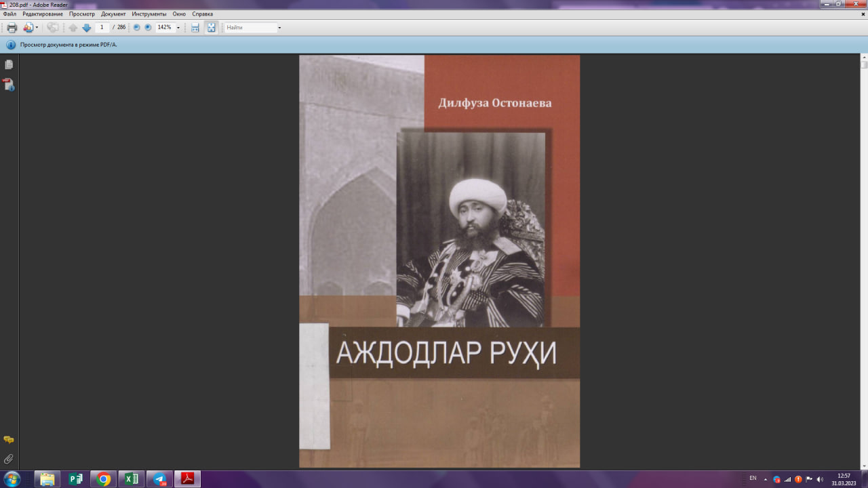Expand the Найти search options dropdown
The width and height of the screenshot is (868, 488).
coord(281,27)
